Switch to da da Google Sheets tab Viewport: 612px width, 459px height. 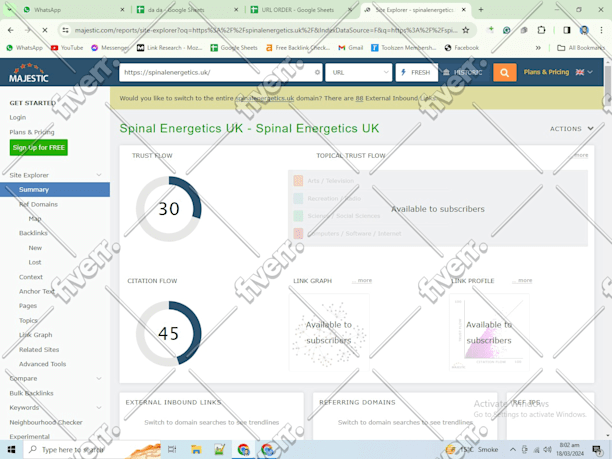click(188, 10)
